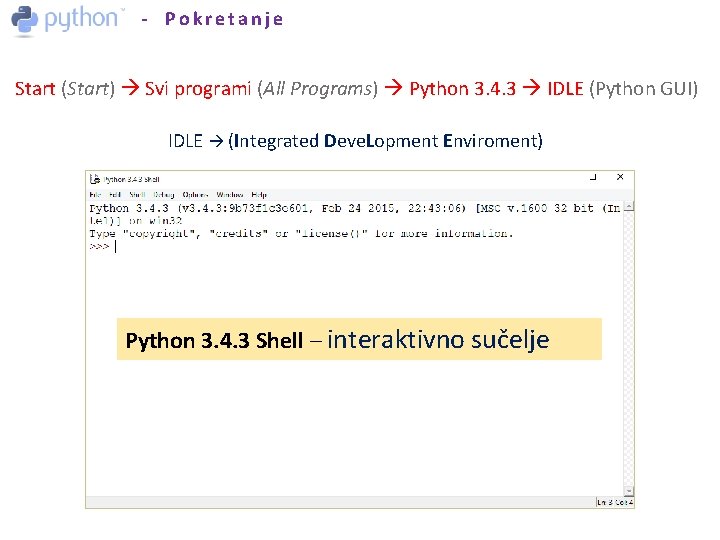Click the scrollbar up arrow in Shell

coord(629,207)
